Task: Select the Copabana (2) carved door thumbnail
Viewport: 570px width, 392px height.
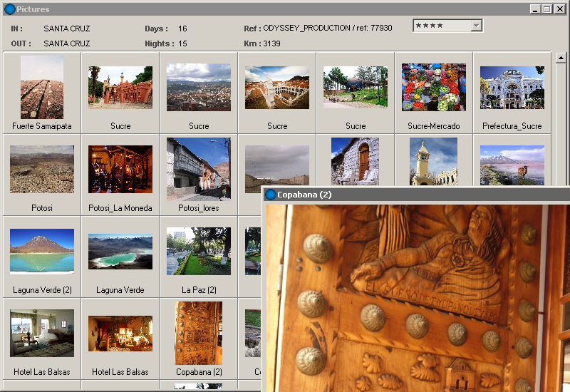Action: (x=199, y=333)
